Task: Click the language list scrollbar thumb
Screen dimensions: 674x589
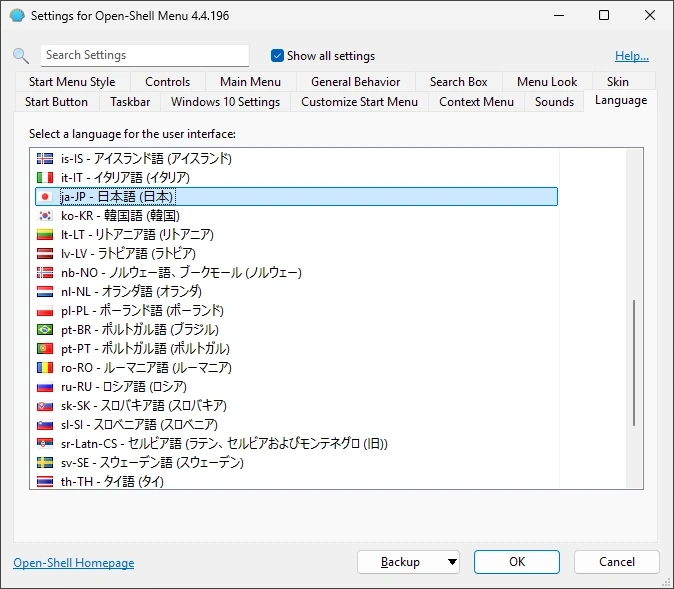Action: (634, 363)
